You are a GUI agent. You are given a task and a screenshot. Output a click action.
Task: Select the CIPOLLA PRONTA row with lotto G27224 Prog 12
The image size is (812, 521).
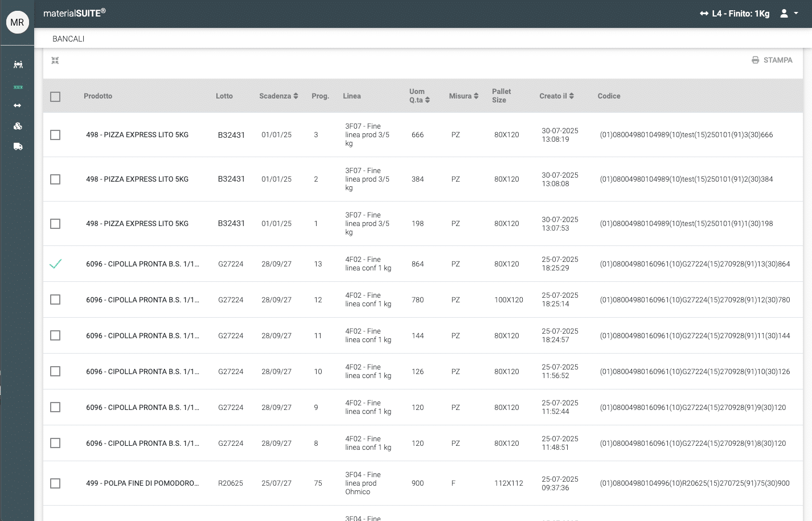point(55,300)
